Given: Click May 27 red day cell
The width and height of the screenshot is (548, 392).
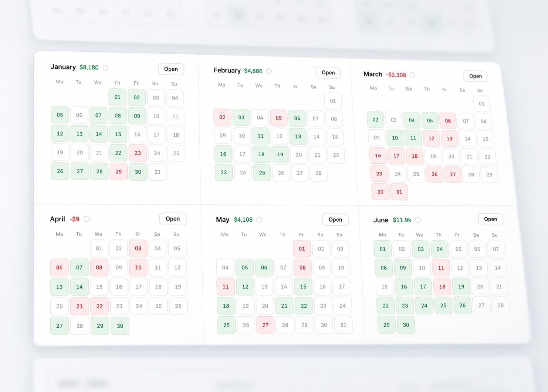Looking at the screenshot, I should tap(265, 325).
